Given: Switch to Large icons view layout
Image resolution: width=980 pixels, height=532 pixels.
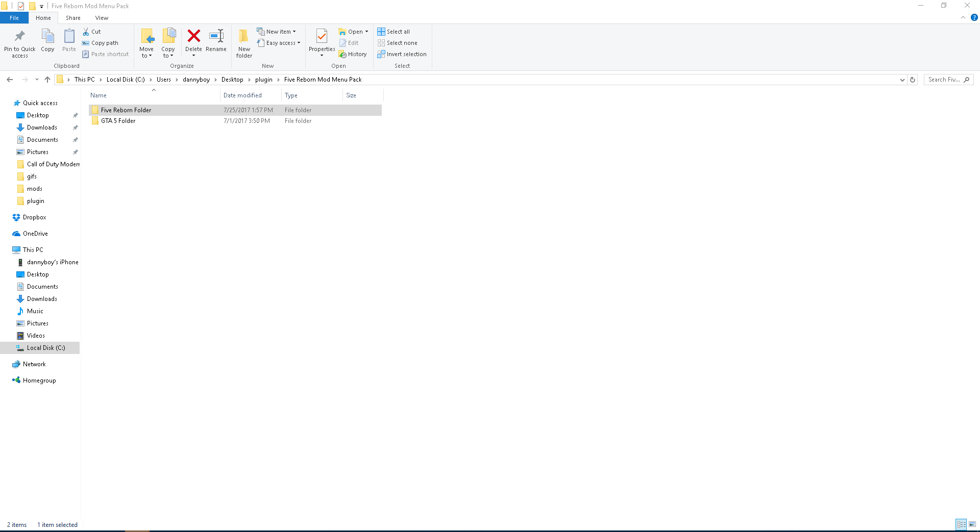Looking at the screenshot, I should (x=972, y=524).
